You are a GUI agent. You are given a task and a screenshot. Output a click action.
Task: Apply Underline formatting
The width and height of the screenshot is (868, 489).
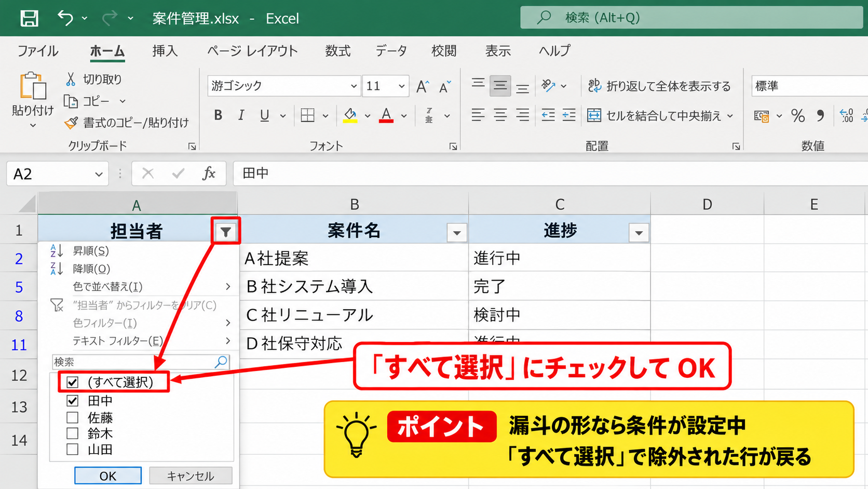pyautogui.click(x=265, y=115)
